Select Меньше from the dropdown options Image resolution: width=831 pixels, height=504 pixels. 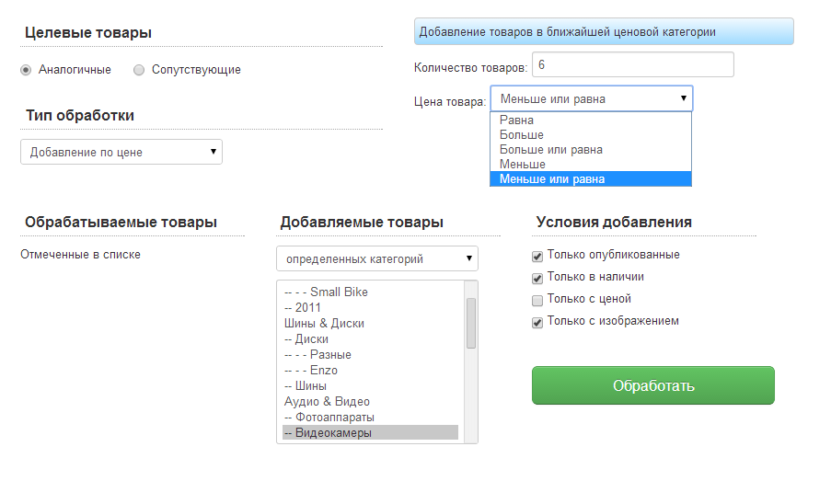522,165
